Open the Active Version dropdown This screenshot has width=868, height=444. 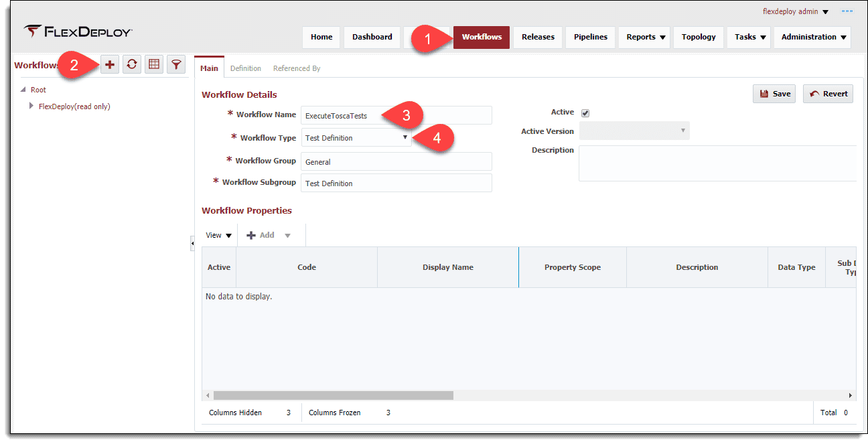pos(634,131)
